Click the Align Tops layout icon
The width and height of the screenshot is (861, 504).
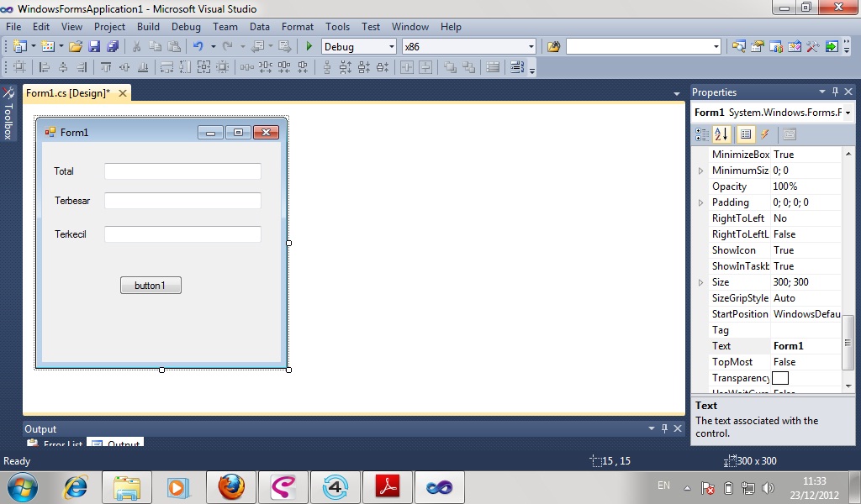coord(106,67)
